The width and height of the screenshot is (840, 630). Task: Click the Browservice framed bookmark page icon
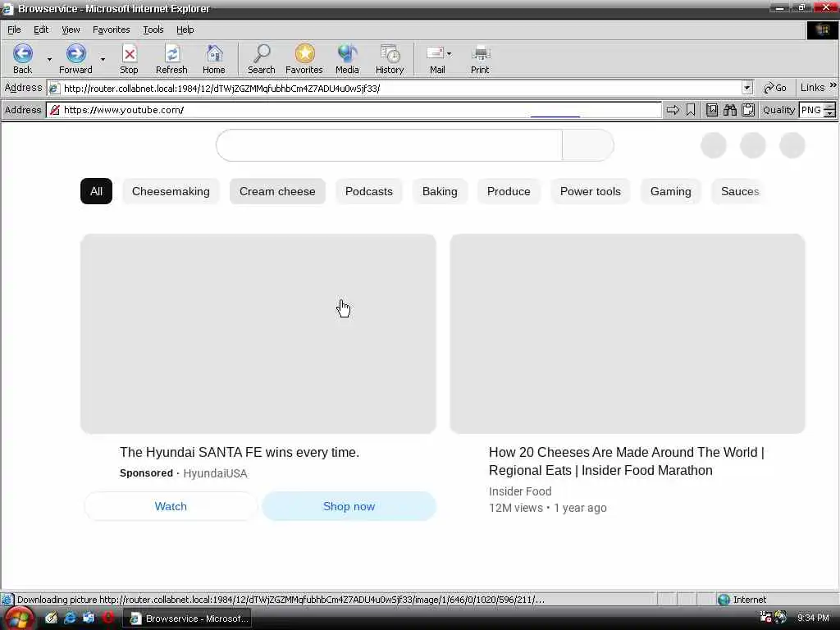tap(711, 110)
